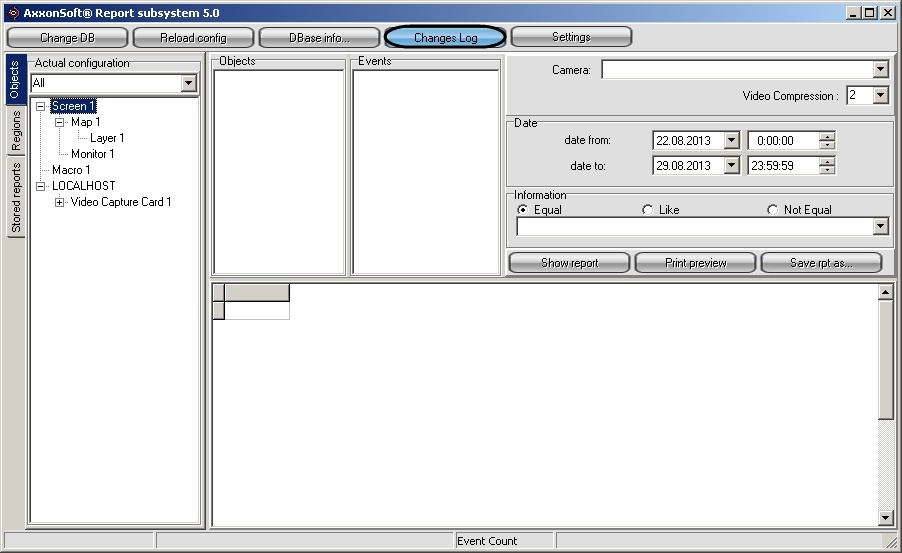Click the 23:59:59 end time field
Viewport: 902px width, 553px height.
click(x=783, y=166)
